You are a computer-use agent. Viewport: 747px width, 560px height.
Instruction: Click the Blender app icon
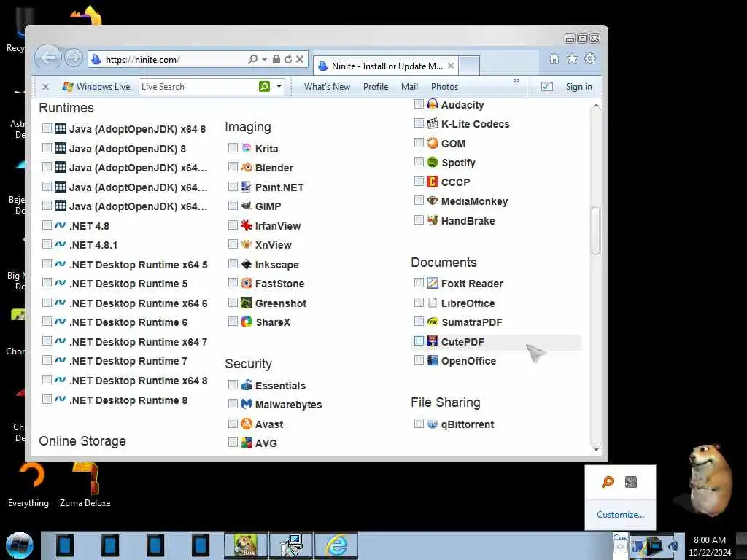tap(247, 167)
